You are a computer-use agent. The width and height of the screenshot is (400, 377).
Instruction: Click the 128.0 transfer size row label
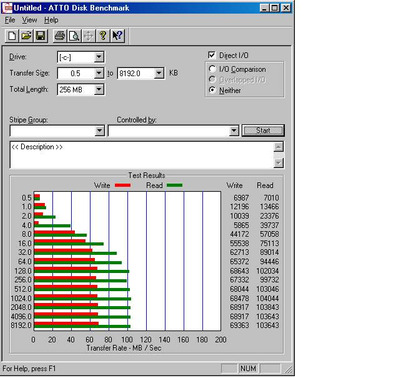click(23, 271)
